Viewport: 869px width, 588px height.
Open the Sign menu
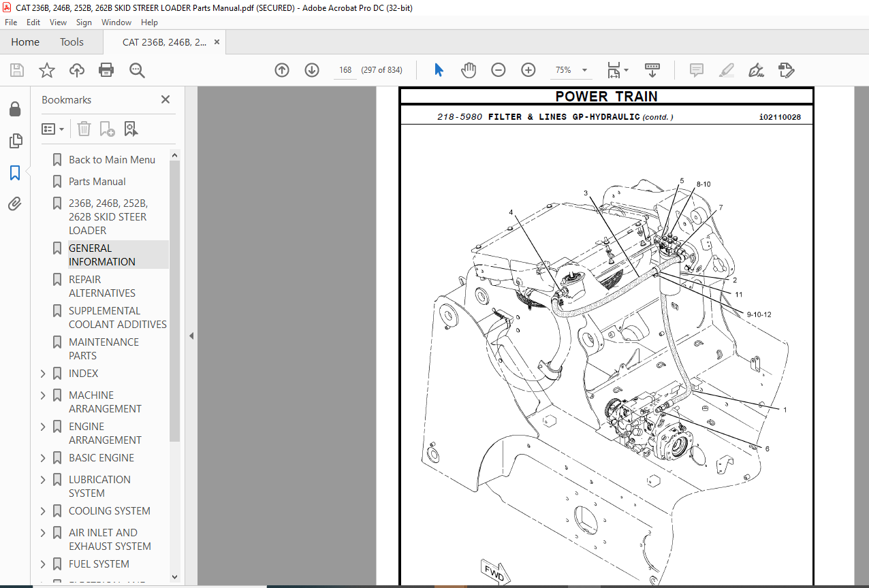pyautogui.click(x=84, y=22)
